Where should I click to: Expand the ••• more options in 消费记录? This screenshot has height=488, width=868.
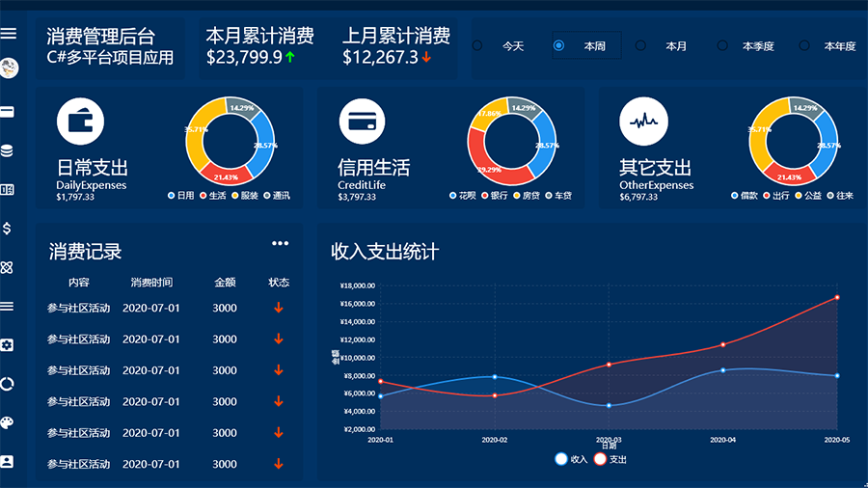coord(280,243)
